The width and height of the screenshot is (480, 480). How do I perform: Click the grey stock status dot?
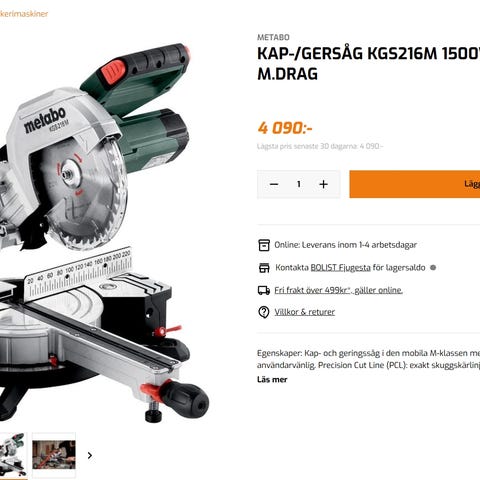click(433, 268)
